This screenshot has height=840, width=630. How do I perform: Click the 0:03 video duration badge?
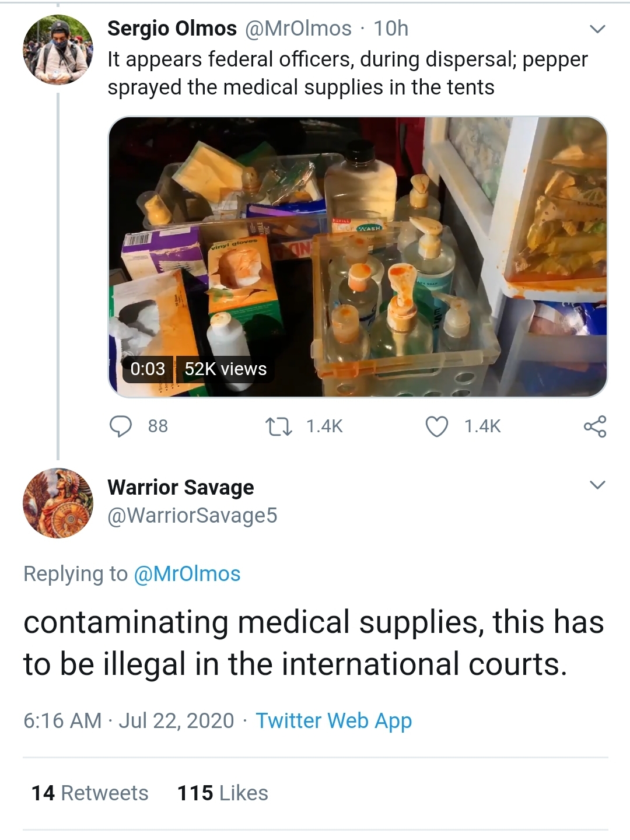click(x=148, y=369)
